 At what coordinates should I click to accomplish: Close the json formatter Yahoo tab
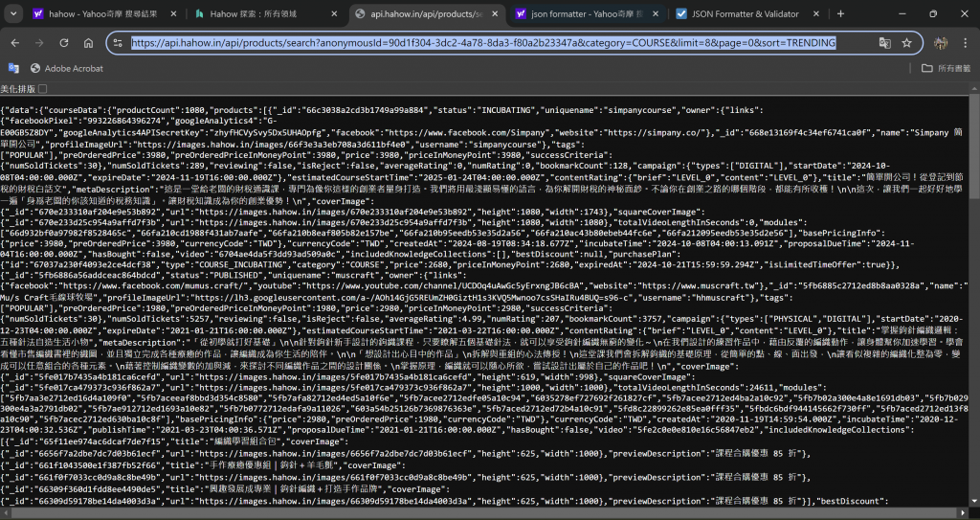pos(657,13)
